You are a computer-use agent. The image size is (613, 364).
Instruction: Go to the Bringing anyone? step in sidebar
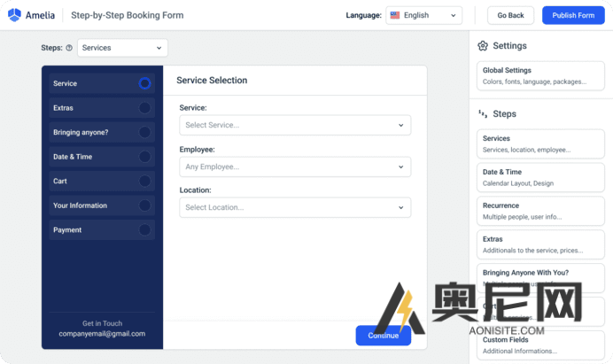(102, 132)
